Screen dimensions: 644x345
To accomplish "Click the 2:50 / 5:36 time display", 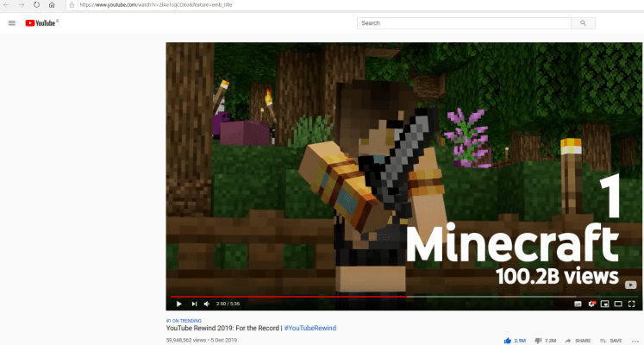I will (x=228, y=304).
